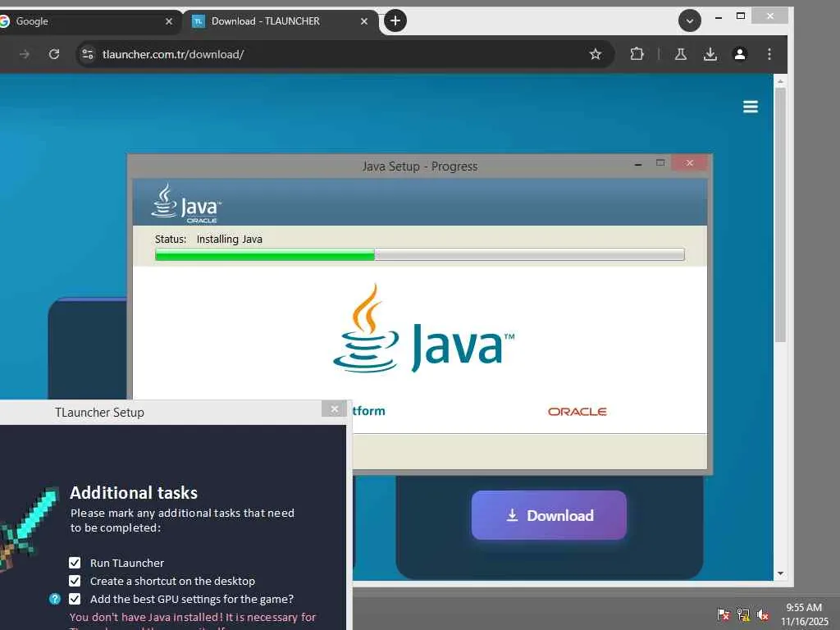Open Action Center flag tray icon
The image size is (840, 630).
tap(724, 614)
